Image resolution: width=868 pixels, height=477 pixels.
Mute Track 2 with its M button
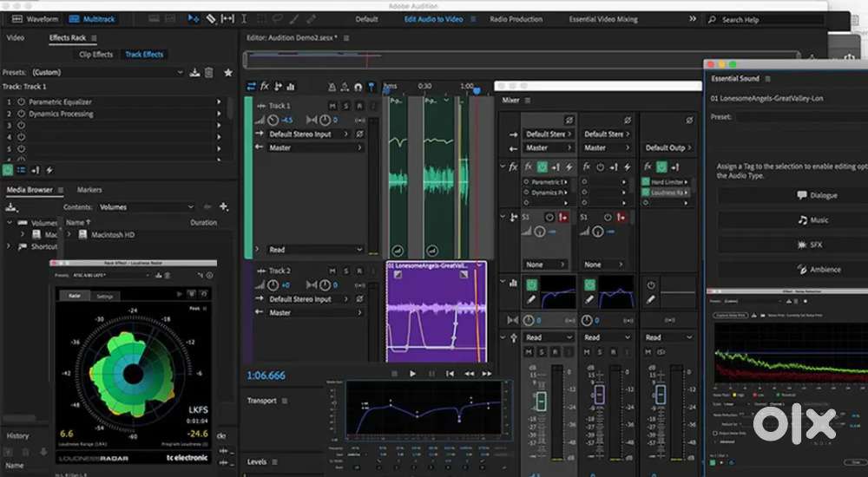(332, 271)
